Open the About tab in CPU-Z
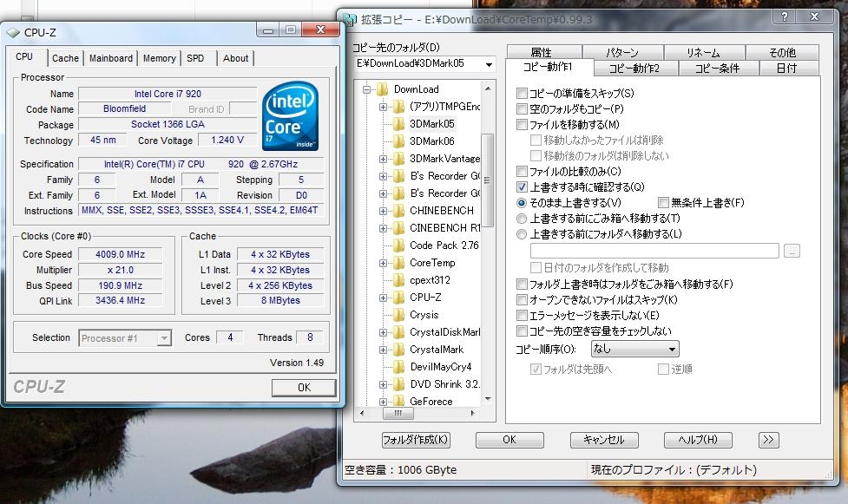 click(x=236, y=58)
